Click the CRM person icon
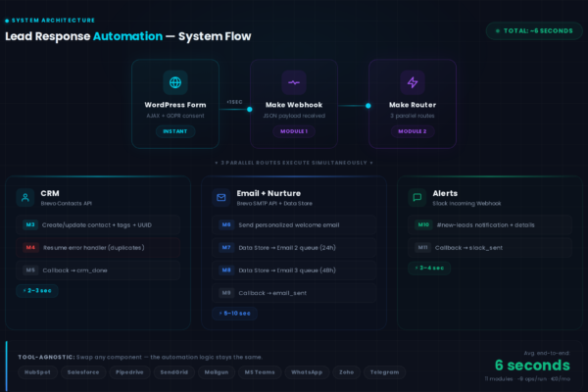Image resolution: width=588 pixels, height=392 pixels. click(x=24, y=197)
